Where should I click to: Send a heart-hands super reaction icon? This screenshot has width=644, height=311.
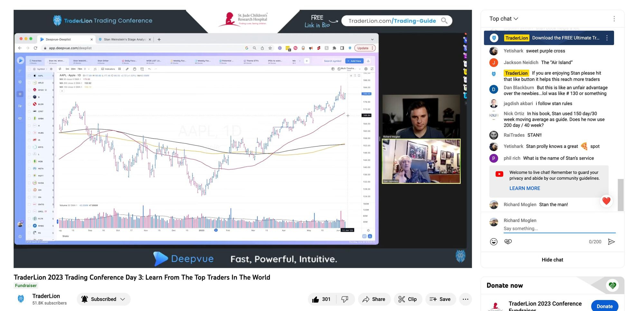pyautogui.click(x=508, y=242)
